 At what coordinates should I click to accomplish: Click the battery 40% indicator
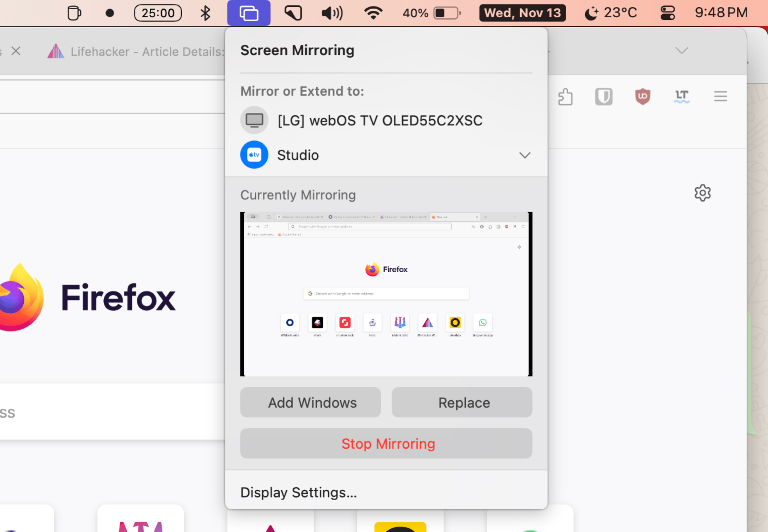(431, 13)
